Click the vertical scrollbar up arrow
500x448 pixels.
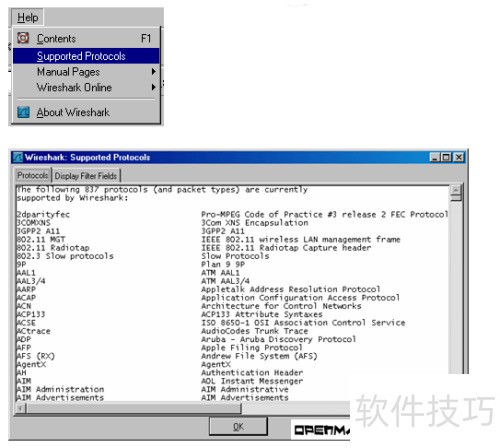(456, 190)
